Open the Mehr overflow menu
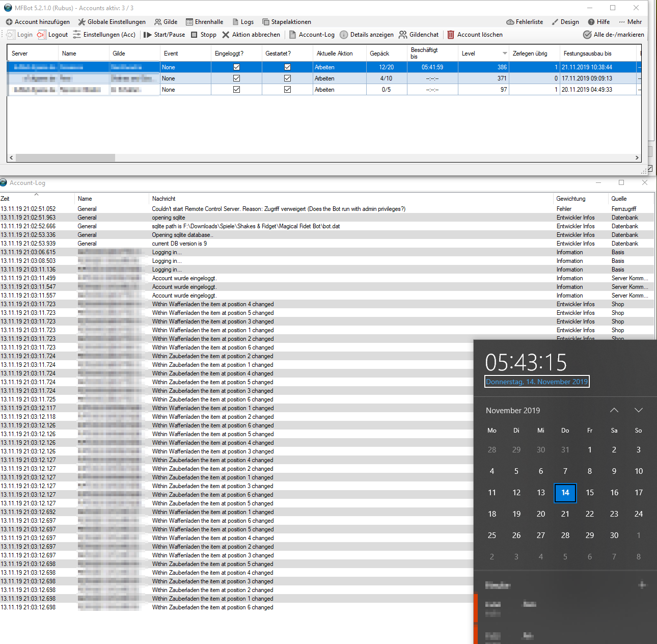This screenshot has width=657, height=644. [631, 22]
